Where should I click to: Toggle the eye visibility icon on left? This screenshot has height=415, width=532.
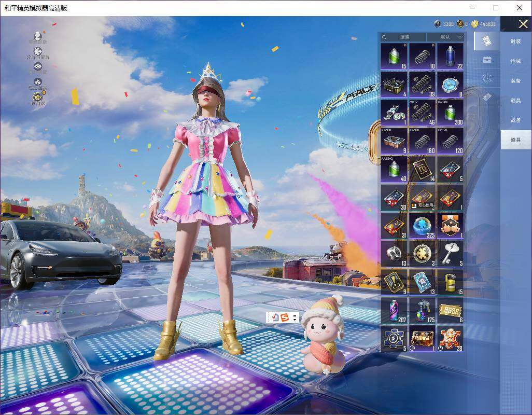38,66
